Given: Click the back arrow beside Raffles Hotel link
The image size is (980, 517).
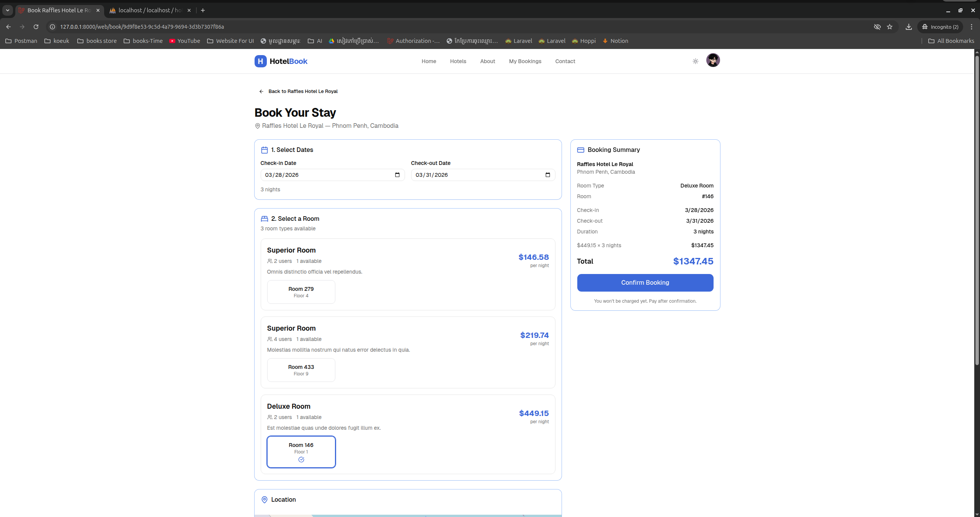Looking at the screenshot, I should click(x=261, y=91).
